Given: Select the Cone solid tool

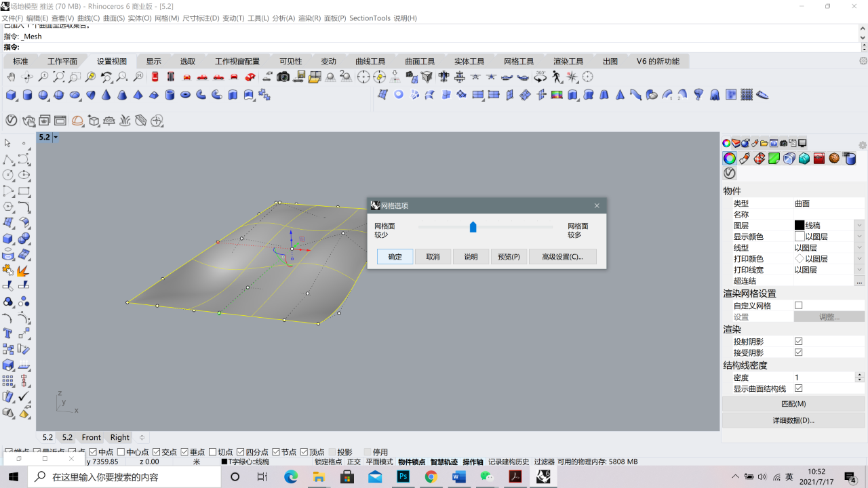Looking at the screenshot, I should pos(106,95).
